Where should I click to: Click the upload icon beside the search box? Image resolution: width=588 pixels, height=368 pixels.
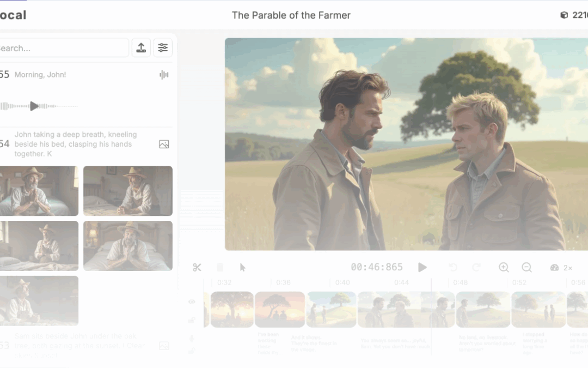141,47
